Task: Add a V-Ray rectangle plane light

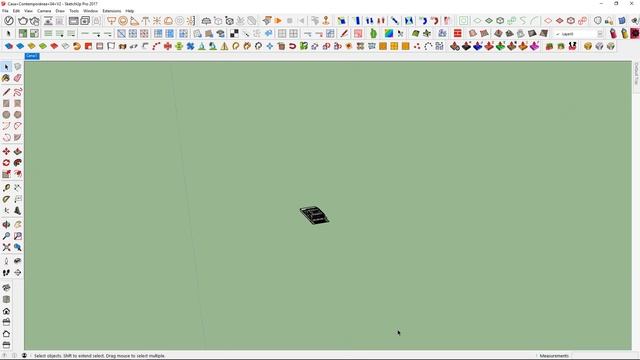Action: point(111,20)
